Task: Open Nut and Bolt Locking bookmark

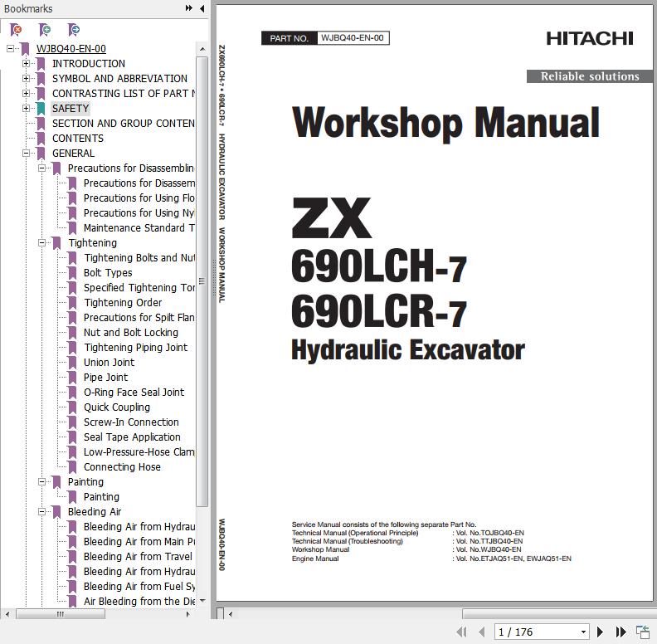Action: pyautogui.click(x=131, y=333)
